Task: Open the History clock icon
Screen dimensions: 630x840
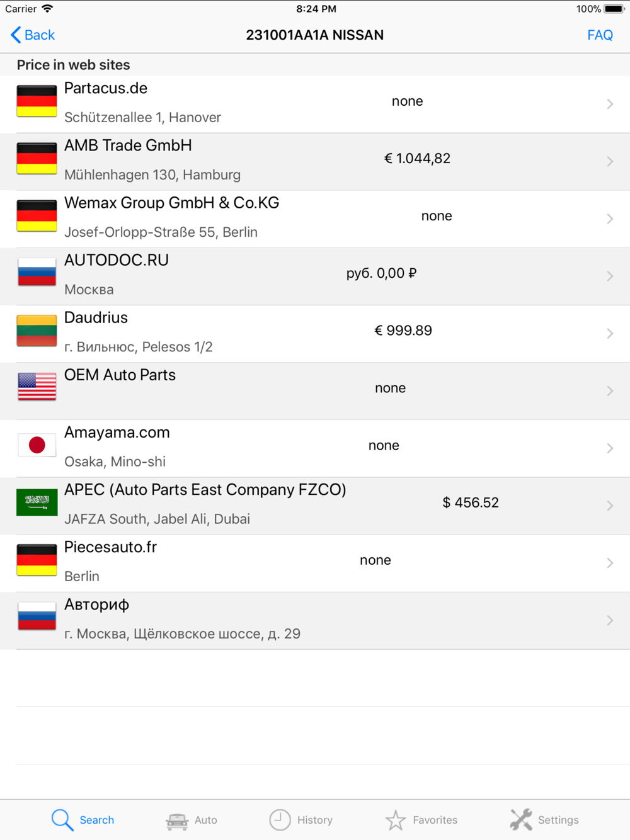Action: [280, 820]
